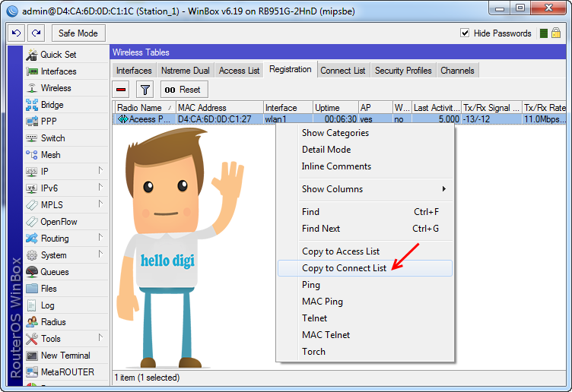Screen dimensions: 572x392
Task: Click the IPv6 menu icon
Action: click(x=32, y=188)
